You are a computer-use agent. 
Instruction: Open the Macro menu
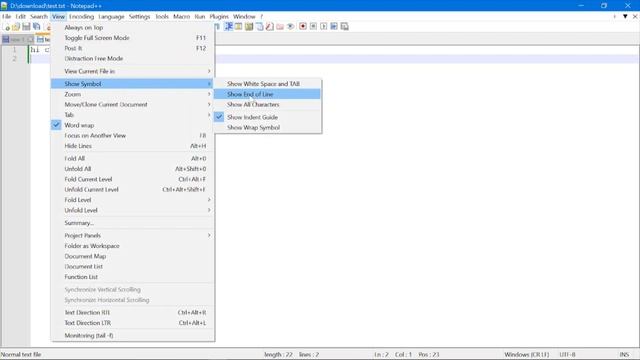point(182,16)
